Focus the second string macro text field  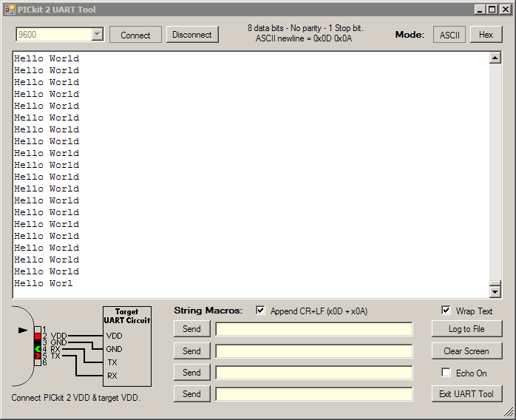[x=314, y=351]
